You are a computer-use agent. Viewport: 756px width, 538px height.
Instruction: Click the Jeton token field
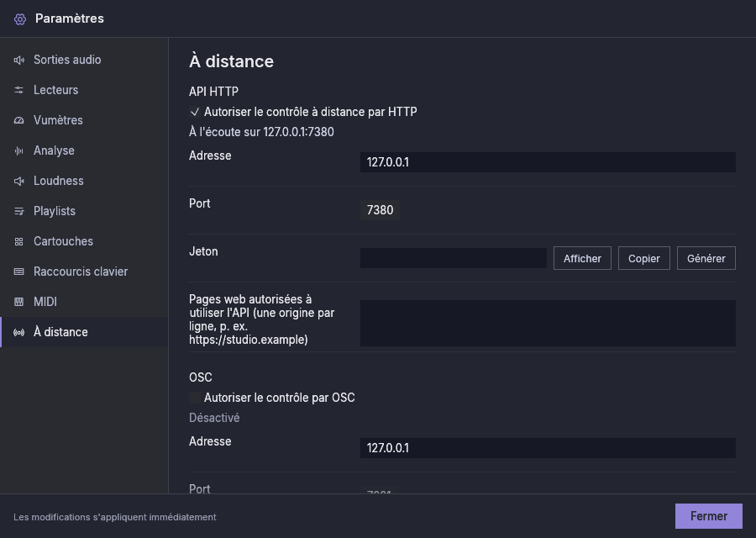(454, 258)
